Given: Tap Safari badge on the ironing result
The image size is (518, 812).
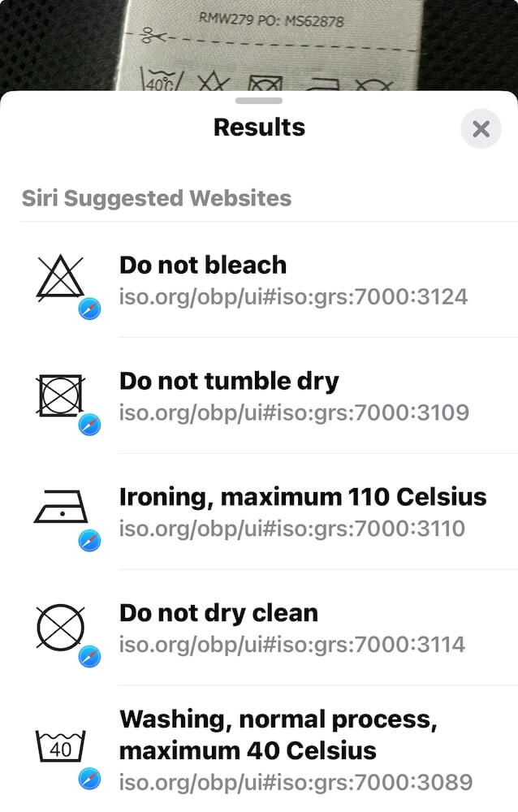Looking at the screenshot, I should point(89,541).
